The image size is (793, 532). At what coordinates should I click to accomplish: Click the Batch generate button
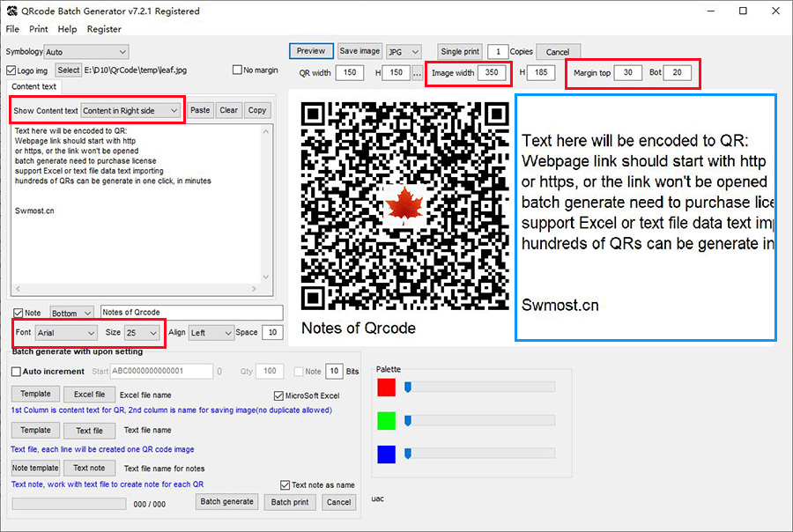(x=227, y=501)
